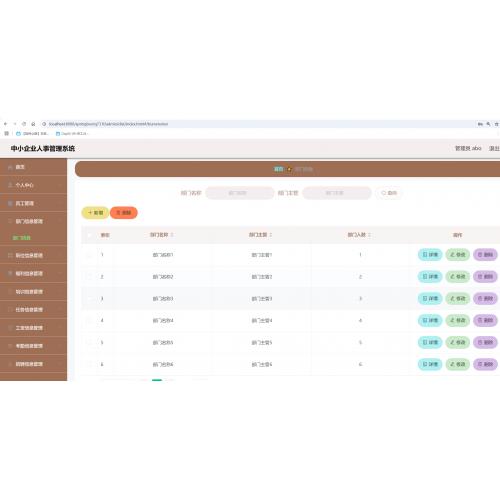Screen dimensions: 500x500
Task: Check the checkbox for row 1
Action: click(x=89, y=255)
